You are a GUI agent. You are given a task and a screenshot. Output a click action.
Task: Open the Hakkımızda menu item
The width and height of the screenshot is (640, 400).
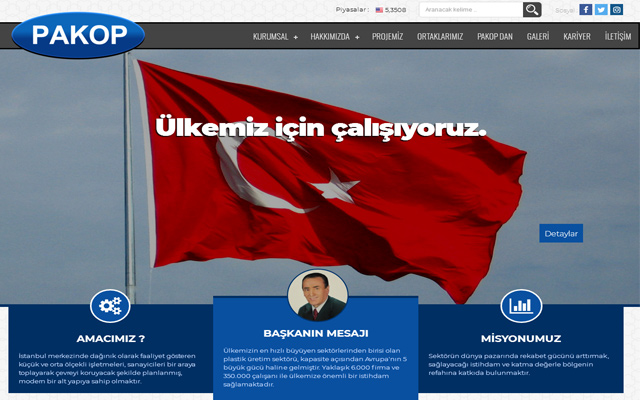(x=330, y=36)
